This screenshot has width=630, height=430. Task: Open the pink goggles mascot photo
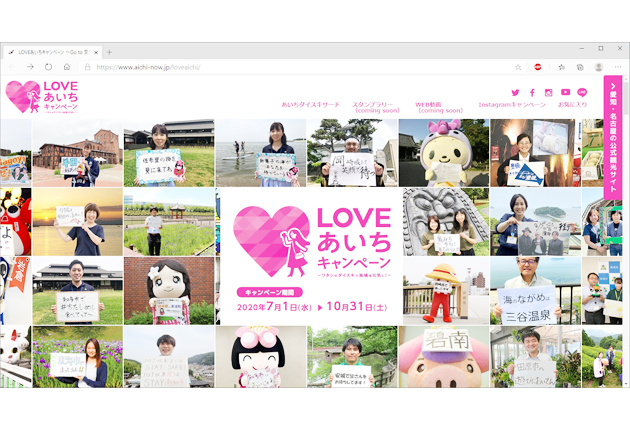[261, 357]
